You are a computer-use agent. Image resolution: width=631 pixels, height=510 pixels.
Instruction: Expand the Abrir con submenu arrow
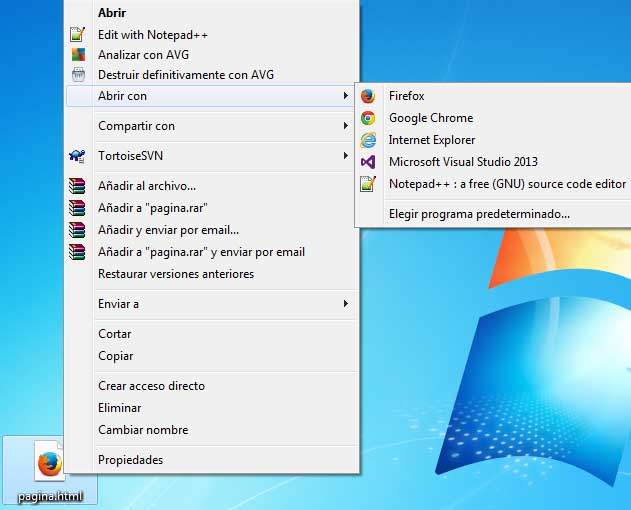345,96
